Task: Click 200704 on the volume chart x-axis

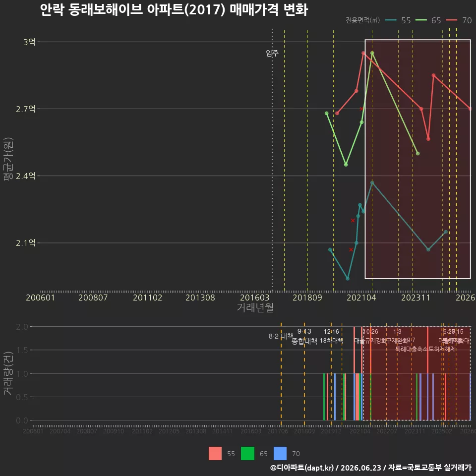Action: 60,431
